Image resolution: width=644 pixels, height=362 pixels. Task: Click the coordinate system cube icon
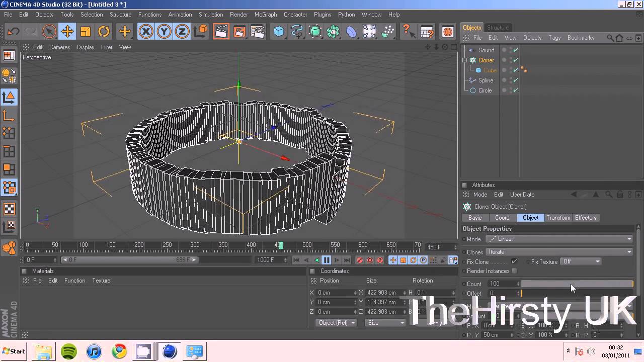click(201, 32)
